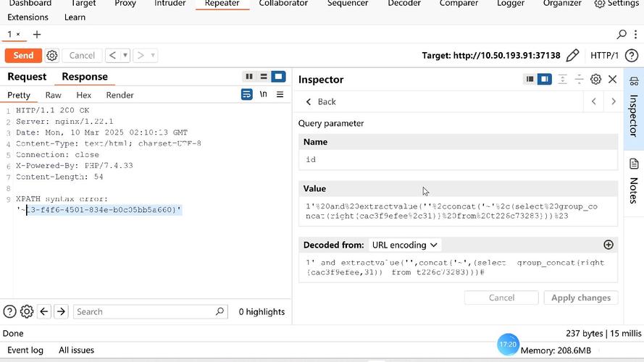The height and width of the screenshot is (362, 644).
Task: Open the three-line message editor menu
Action: pyautogui.click(x=280, y=95)
